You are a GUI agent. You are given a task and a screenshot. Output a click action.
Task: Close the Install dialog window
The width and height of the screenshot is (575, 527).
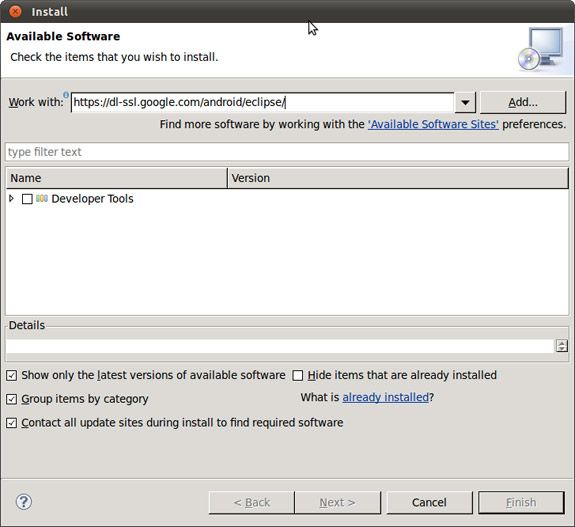(x=15, y=11)
